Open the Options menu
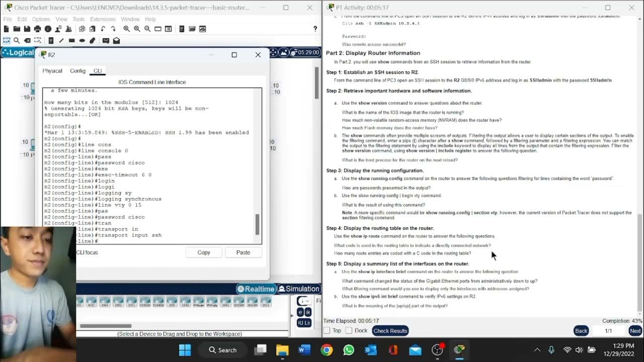 coord(41,19)
